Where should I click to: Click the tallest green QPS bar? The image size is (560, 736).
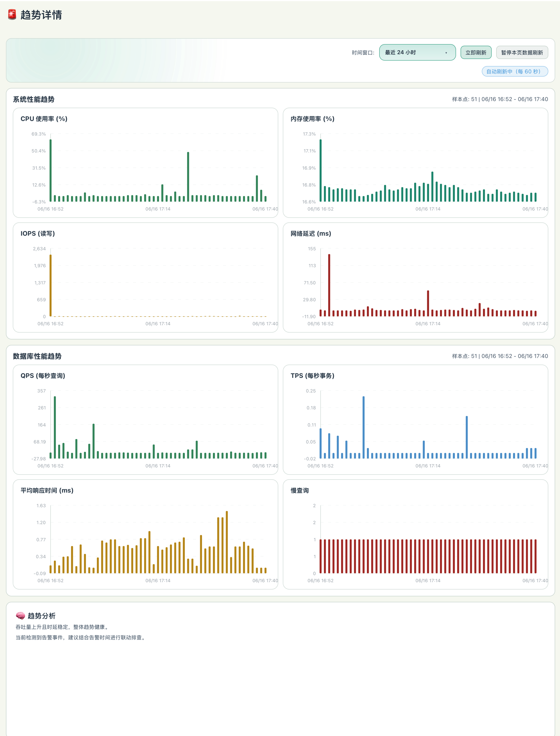tap(55, 427)
